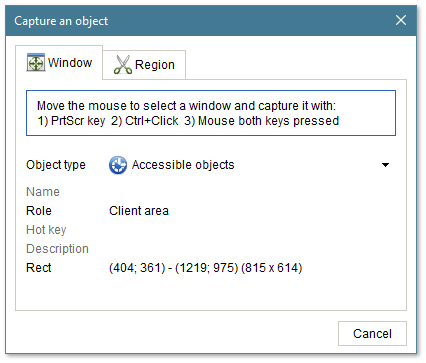
Task: Switch to the Region tab
Action: tap(144, 65)
